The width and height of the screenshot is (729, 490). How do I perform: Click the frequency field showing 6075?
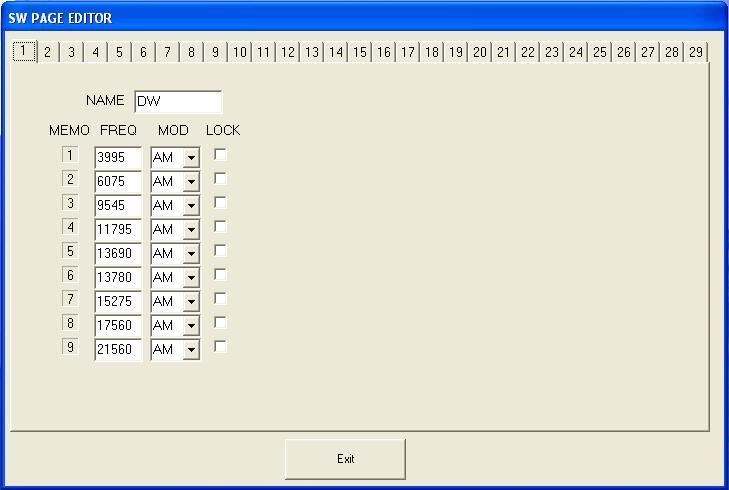[x=118, y=182]
